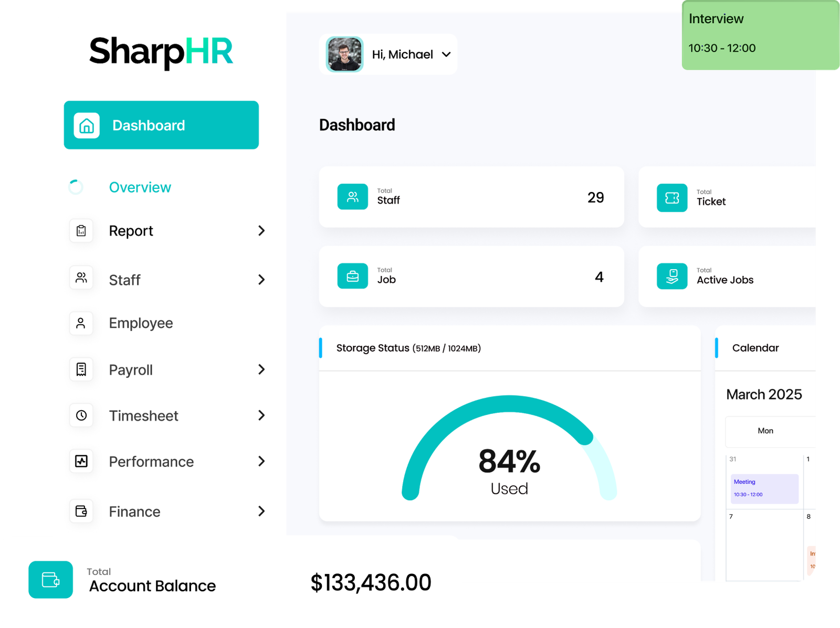Click the Timesheet clock icon

pyautogui.click(x=81, y=416)
